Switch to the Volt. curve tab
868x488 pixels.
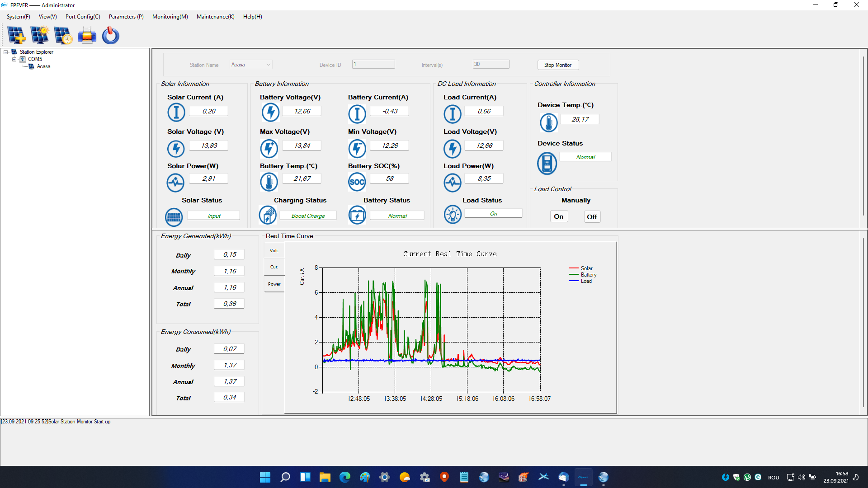click(x=274, y=251)
